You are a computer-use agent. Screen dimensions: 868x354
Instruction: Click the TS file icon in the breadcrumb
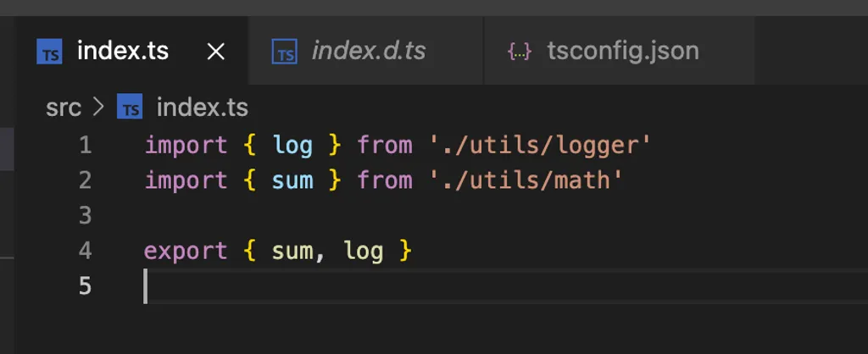130,108
